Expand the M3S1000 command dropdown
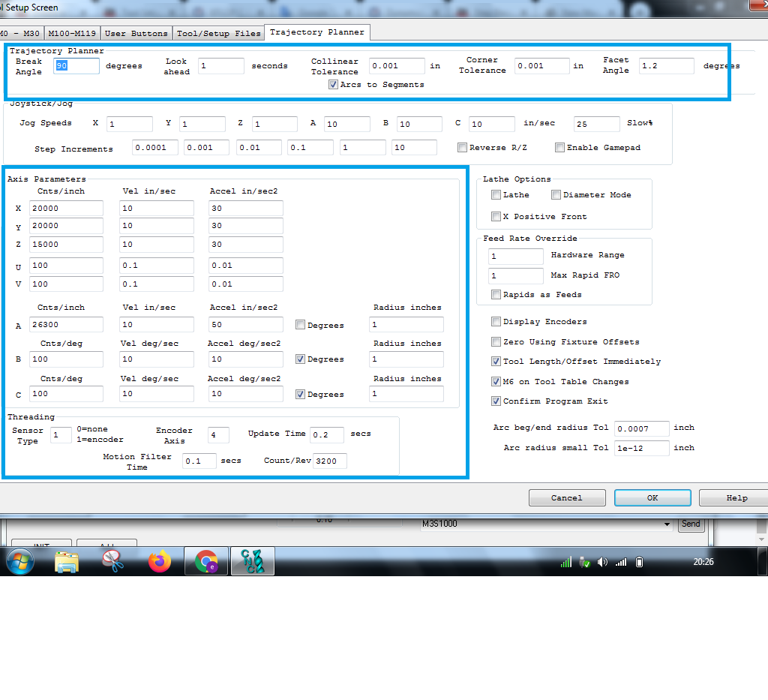 pyautogui.click(x=667, y=524)
